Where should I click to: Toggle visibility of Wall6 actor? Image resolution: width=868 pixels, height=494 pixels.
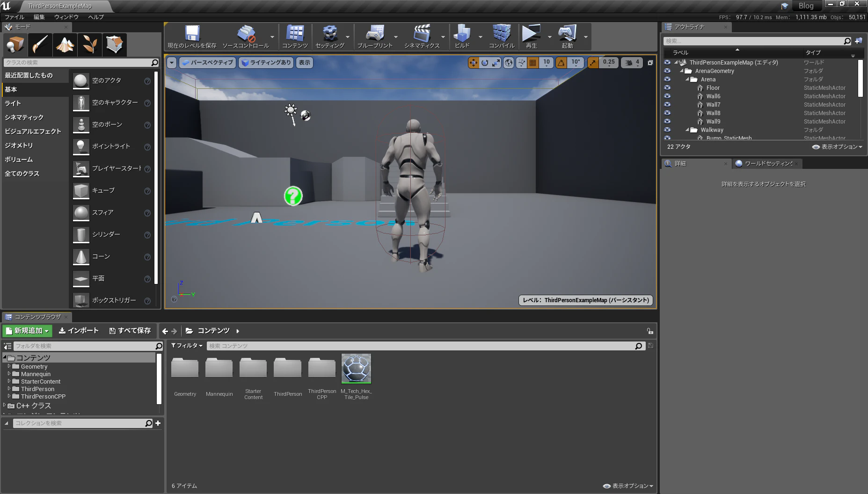(x=667, y=96)
